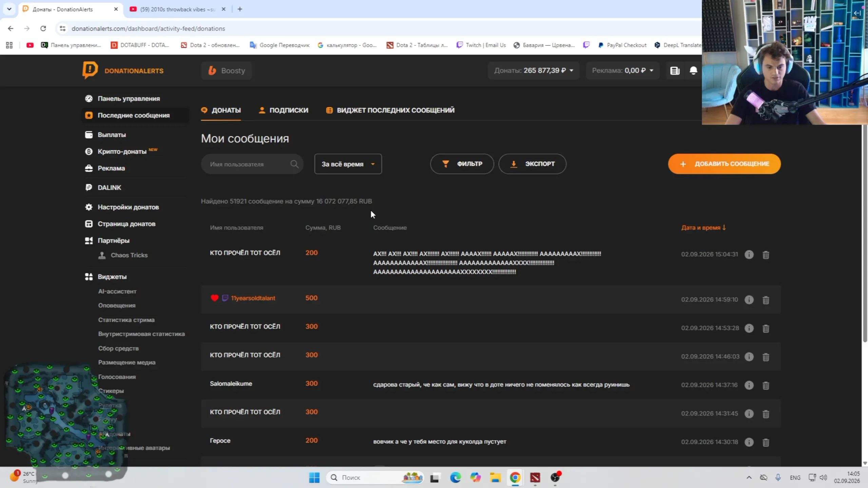Open the ФИЛЬТР button
This screenshot has height=488, width=868.
[x=462, y=164]
